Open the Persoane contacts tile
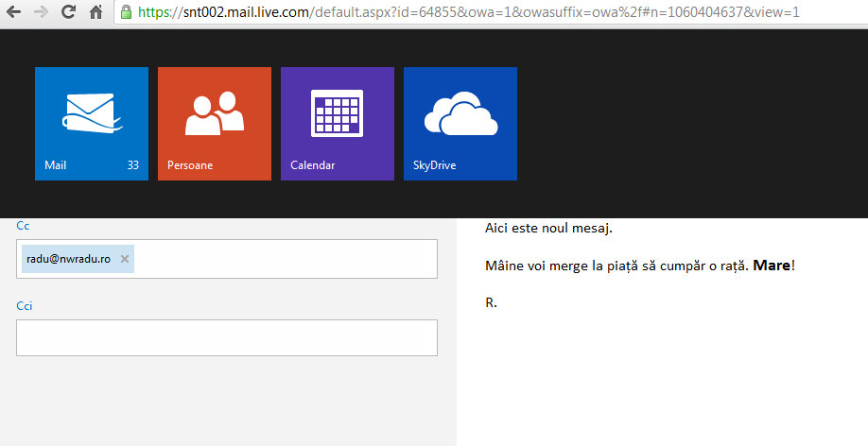Viewport: 868px width, 446px height. [x=214, y=123]
